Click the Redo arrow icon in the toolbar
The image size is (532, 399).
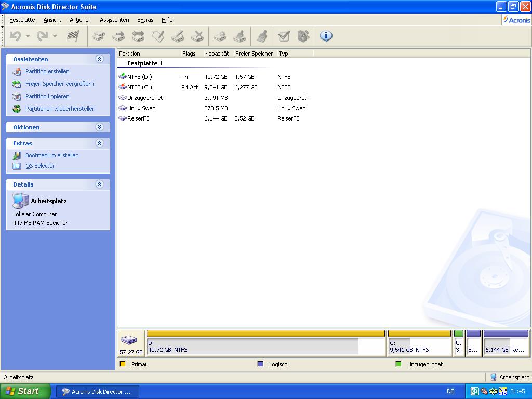(43, 36)
